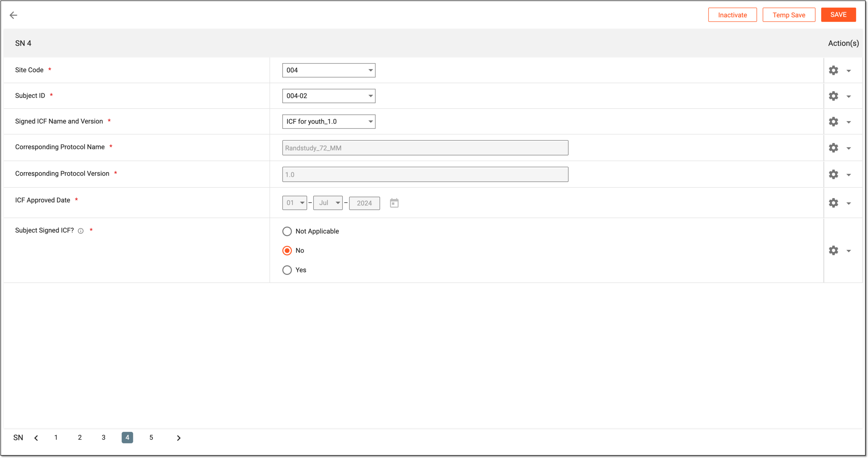Switch to SN page 3
Image resolution: width=868 pixels, height=458 pixels.
click(103, 438)
